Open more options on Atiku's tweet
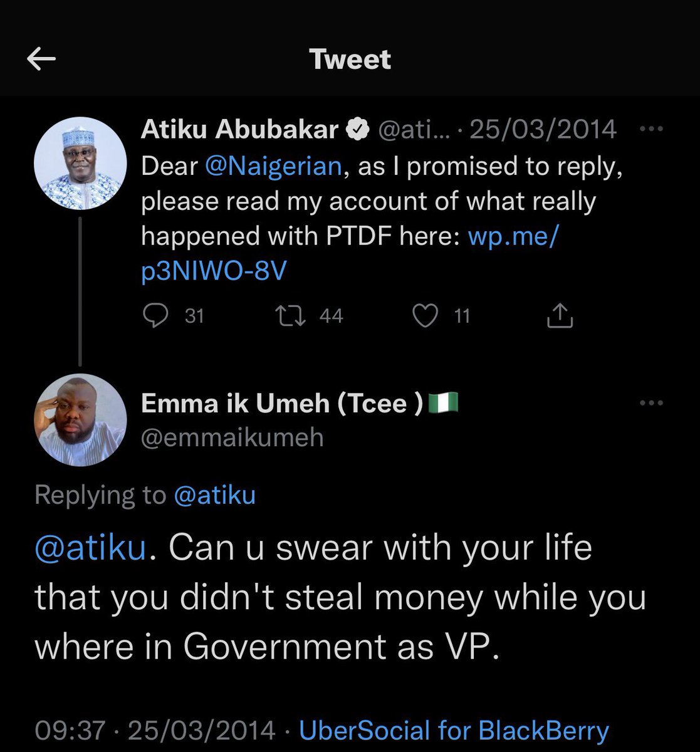This screenshot has width=700, height=752. [x=650, y=129]
